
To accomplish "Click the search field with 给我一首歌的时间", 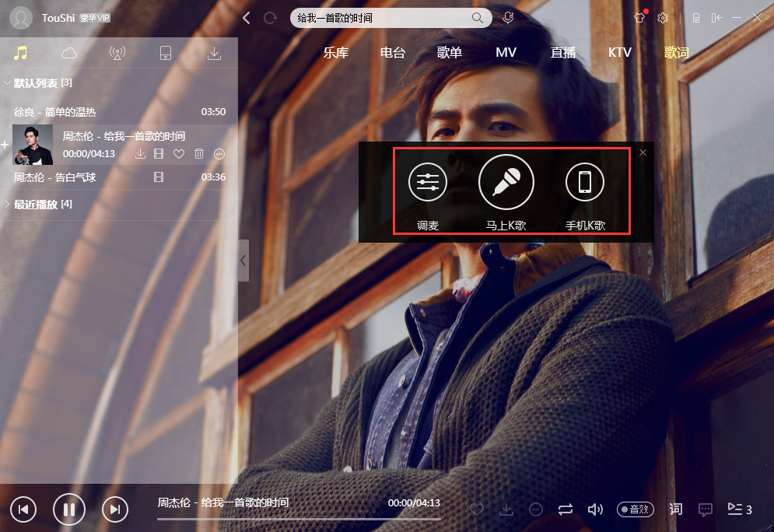I will [381, 18].
